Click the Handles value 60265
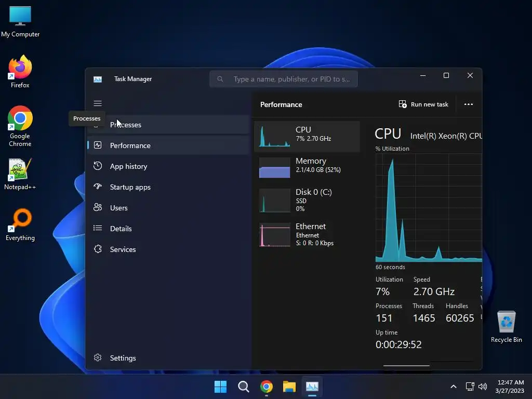Image resolution: width=532 pixels, height=399 pixels. (460, 318)
